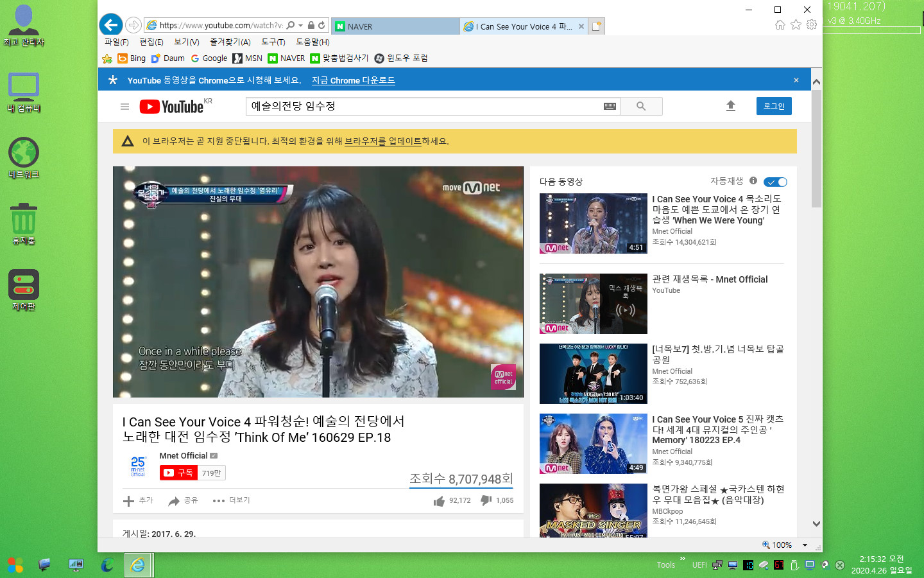Open the 보기(V) menu
The image size is (924, 578).
pyautogui.click(x=187, y=42)
